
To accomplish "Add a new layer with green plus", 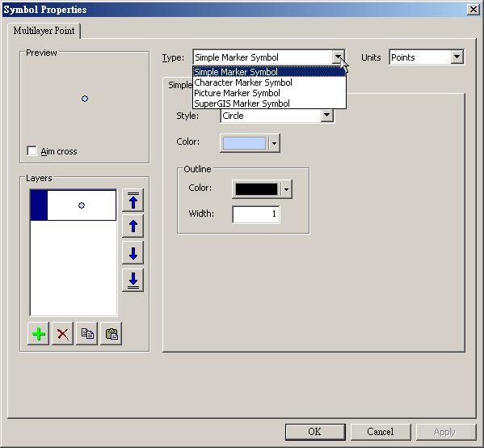I will pos(38,334).
